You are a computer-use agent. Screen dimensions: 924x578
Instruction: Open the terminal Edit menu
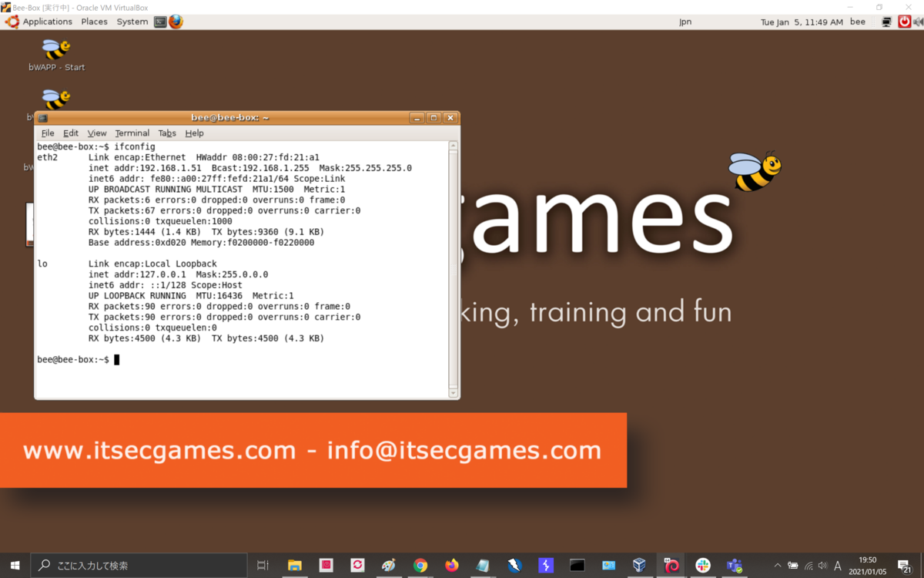click(71, 133)
